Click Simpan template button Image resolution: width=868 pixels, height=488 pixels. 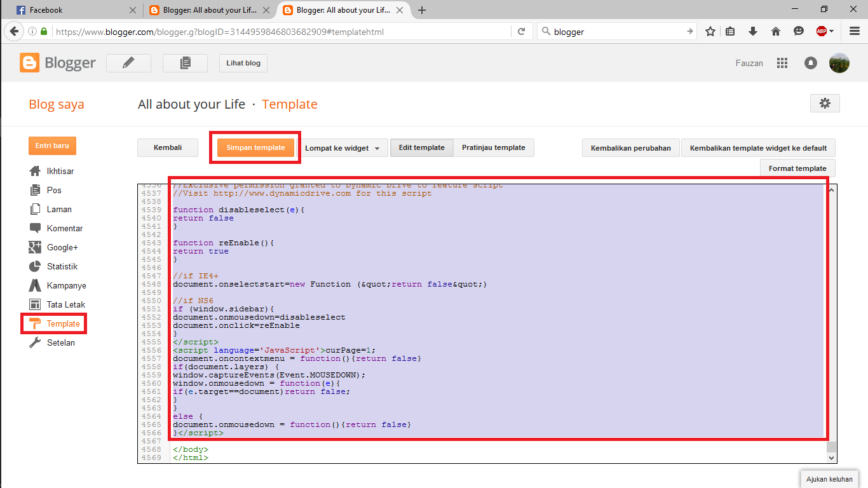(x=255, y=147)
